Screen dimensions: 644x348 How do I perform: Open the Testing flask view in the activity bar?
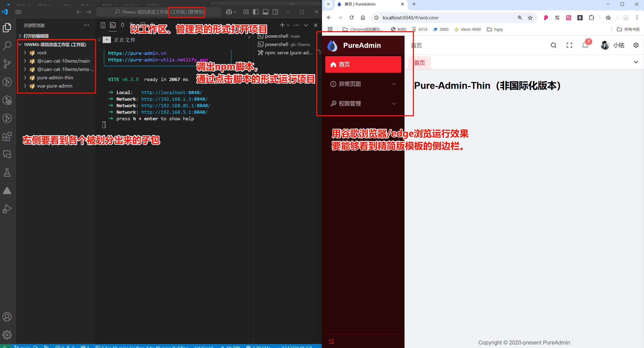pyautogui.click(x=7, y=173)
